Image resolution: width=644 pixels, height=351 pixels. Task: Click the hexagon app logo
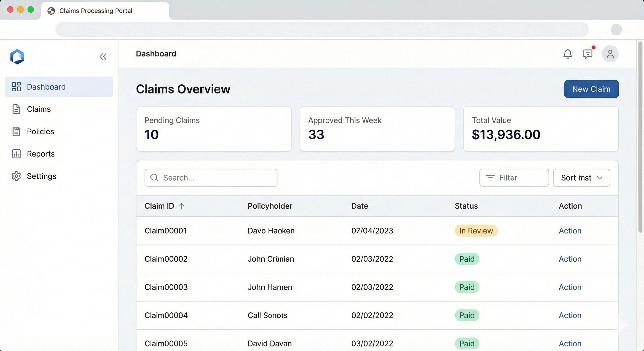coord(17,57)
